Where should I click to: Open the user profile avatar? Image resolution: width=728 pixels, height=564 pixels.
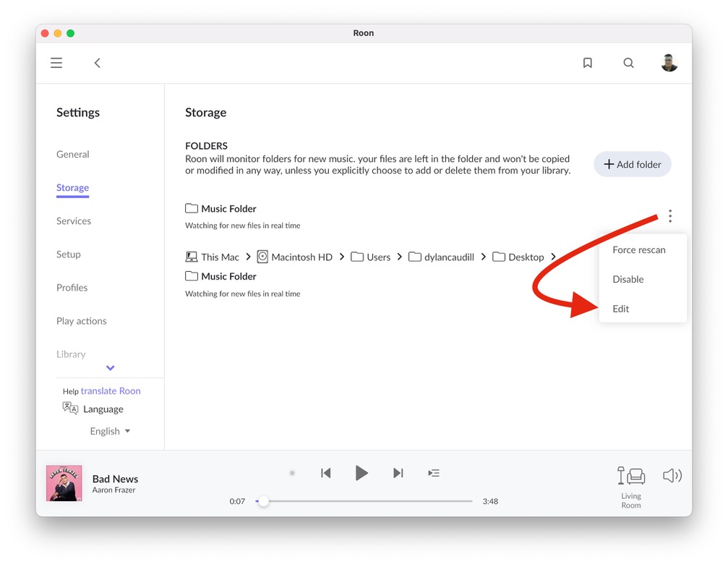pos(669,63)
